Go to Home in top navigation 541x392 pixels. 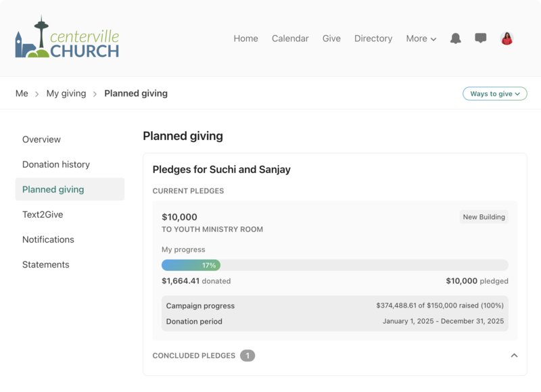245,39
